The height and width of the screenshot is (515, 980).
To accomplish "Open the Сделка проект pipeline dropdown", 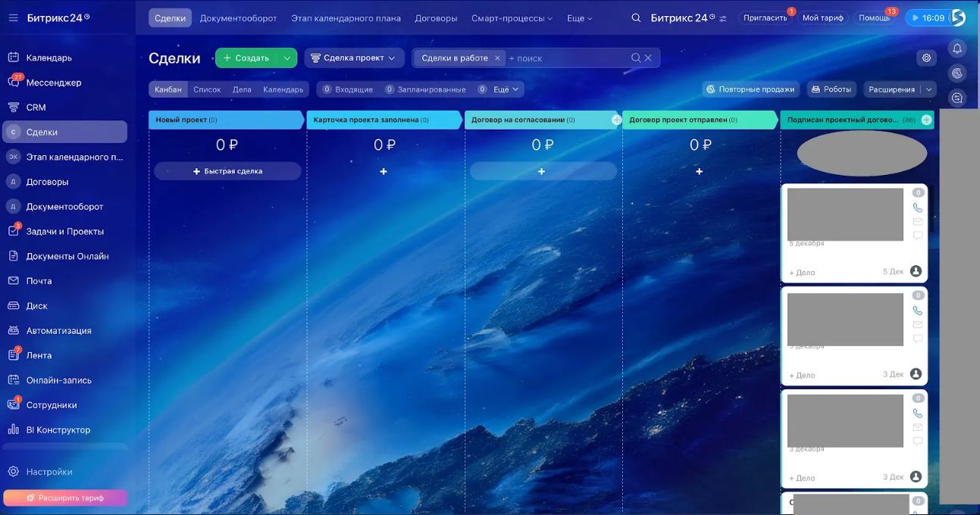I will [x=353, y=58].
